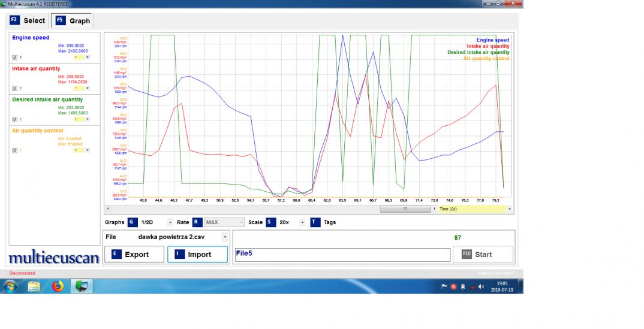Click the graph horizontal scrollbar thumb
This screenshot has height=329, width=644.
[405, 209]
